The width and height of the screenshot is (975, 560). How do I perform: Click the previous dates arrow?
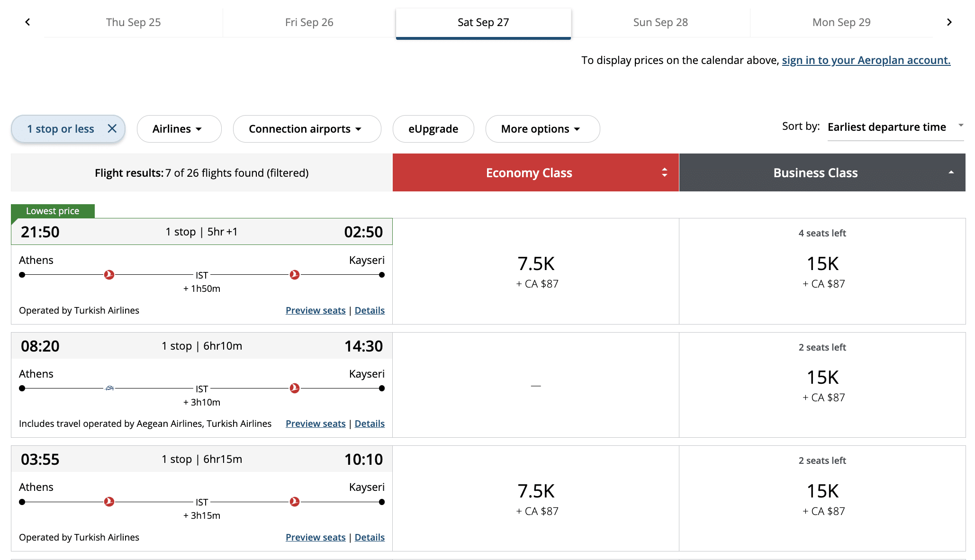pyautogui.click(x=27, y=22)
